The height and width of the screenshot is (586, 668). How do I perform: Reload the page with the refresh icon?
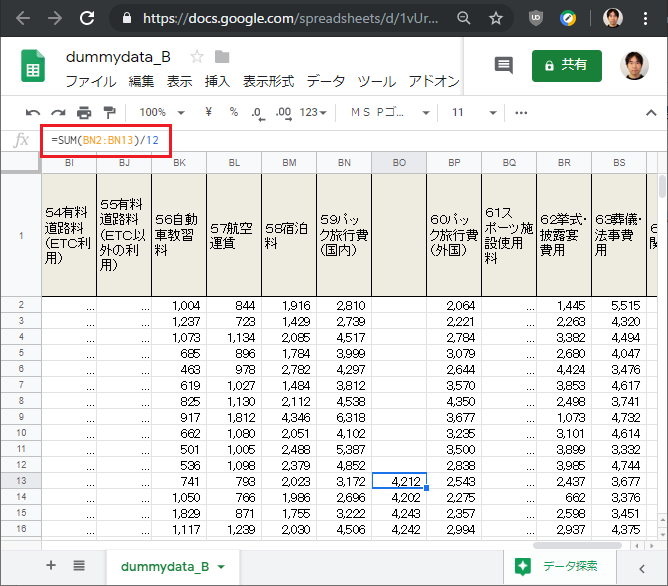click(x=87, y=18)
